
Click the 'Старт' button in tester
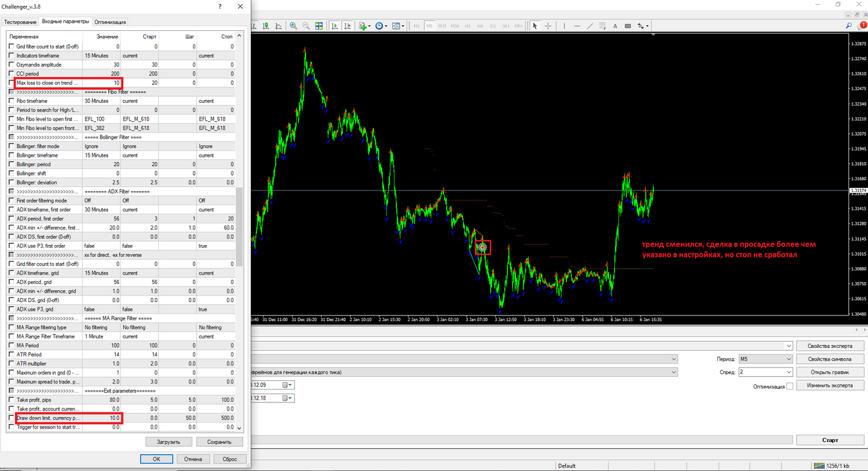click(830, 440)
